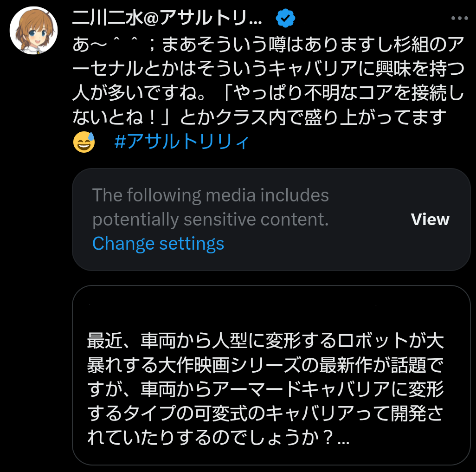
Task: Click the sweat-smile emoji in the tweet
Action: pos(84,142)
